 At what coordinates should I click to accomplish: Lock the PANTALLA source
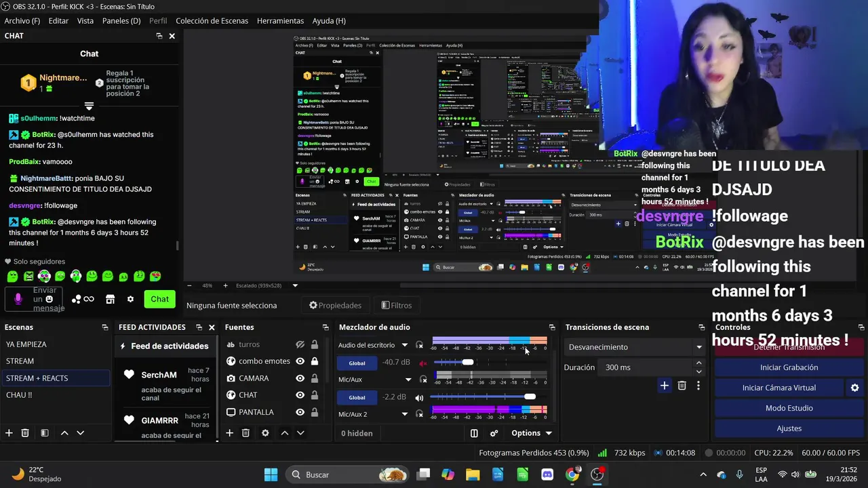pyautogui.click(x=315, y=412)
